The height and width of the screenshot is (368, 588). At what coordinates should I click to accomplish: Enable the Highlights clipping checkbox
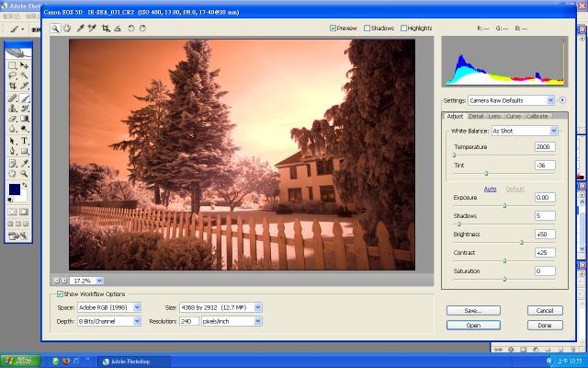coord(403,29)
